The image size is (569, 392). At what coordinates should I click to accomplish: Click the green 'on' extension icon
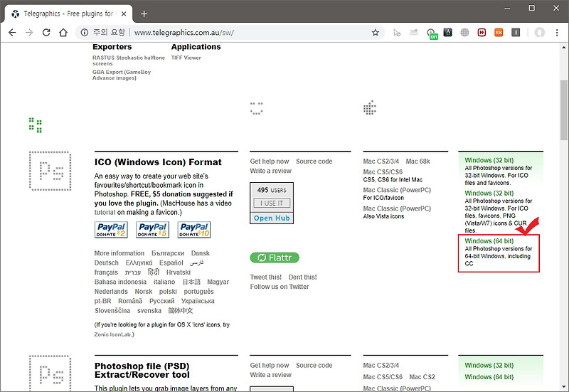(432, 33)
